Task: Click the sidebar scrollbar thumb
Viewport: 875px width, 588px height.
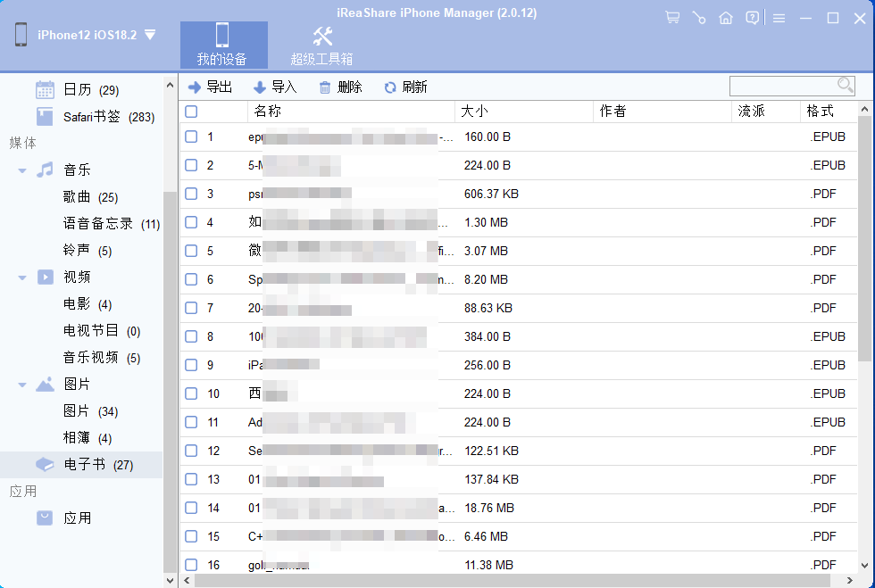Action: (171, 382)
